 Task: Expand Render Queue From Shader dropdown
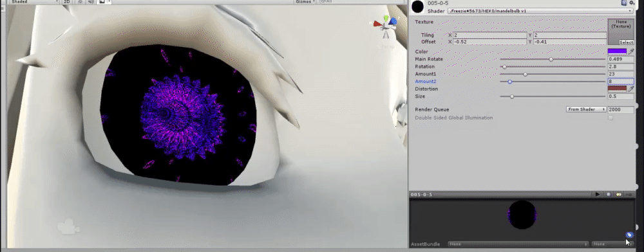click(x=587, y=109)
